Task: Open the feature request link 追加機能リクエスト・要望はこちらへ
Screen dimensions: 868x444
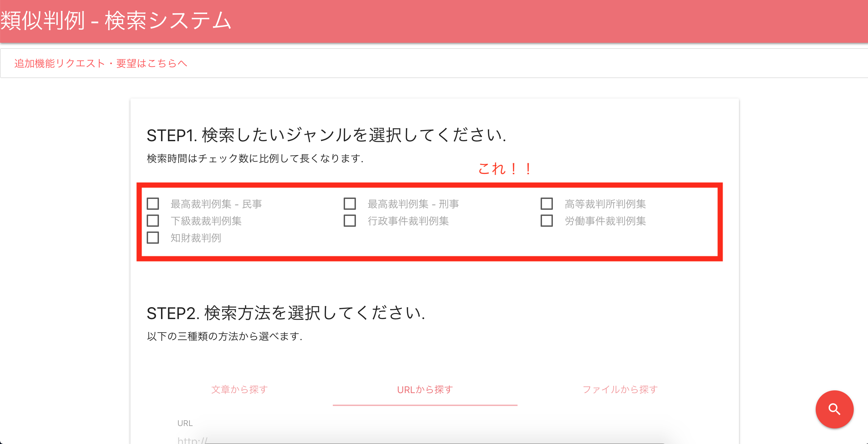Action: [101, 63]
